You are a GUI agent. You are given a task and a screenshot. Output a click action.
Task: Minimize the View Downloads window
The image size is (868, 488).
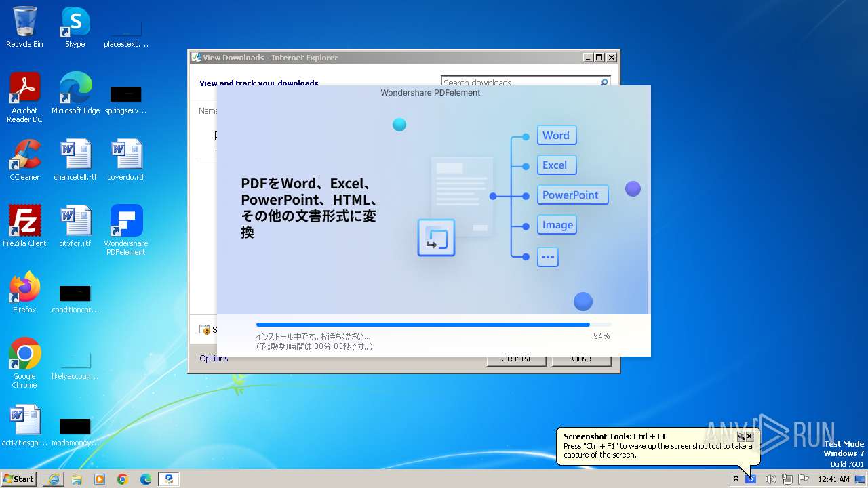[588, 58]
